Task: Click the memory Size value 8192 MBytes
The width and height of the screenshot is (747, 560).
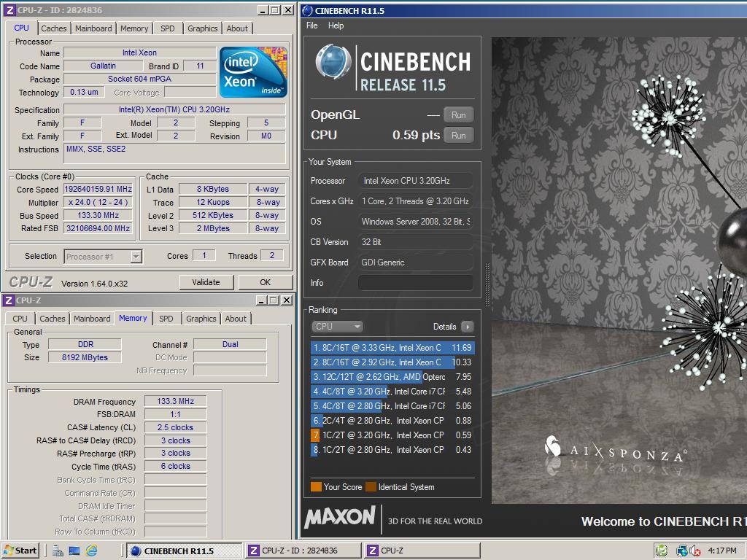Action: 85,357
